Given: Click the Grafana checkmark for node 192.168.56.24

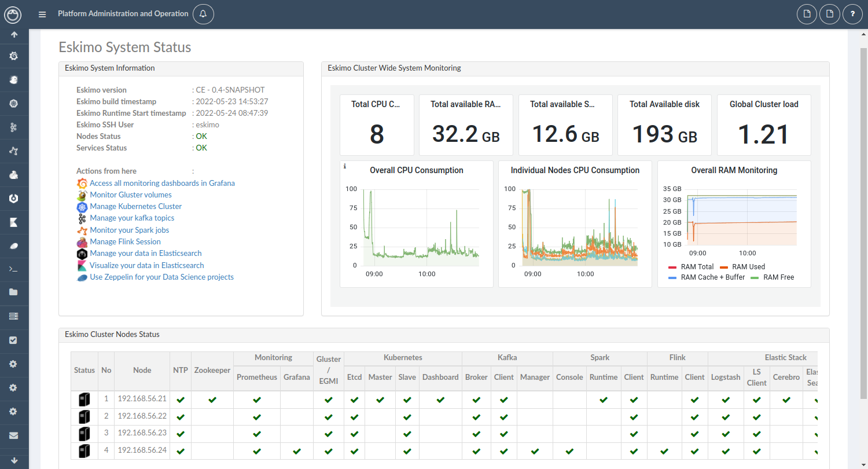Looking at the screenshot, I should (297, 451).
